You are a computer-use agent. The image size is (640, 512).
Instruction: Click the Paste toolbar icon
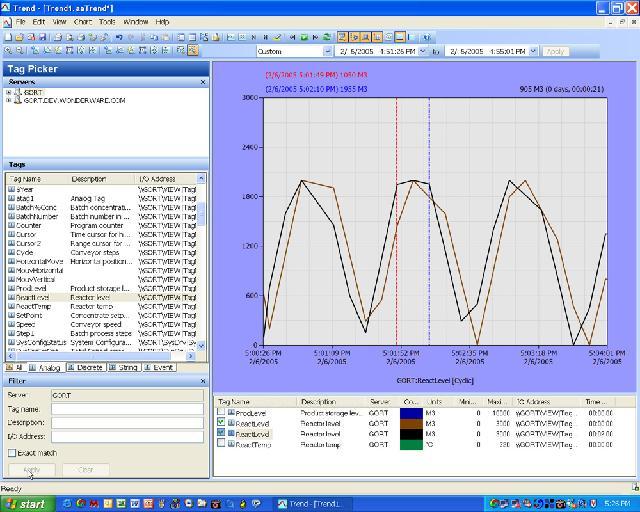pyautogui.click(x=165, y=37)
